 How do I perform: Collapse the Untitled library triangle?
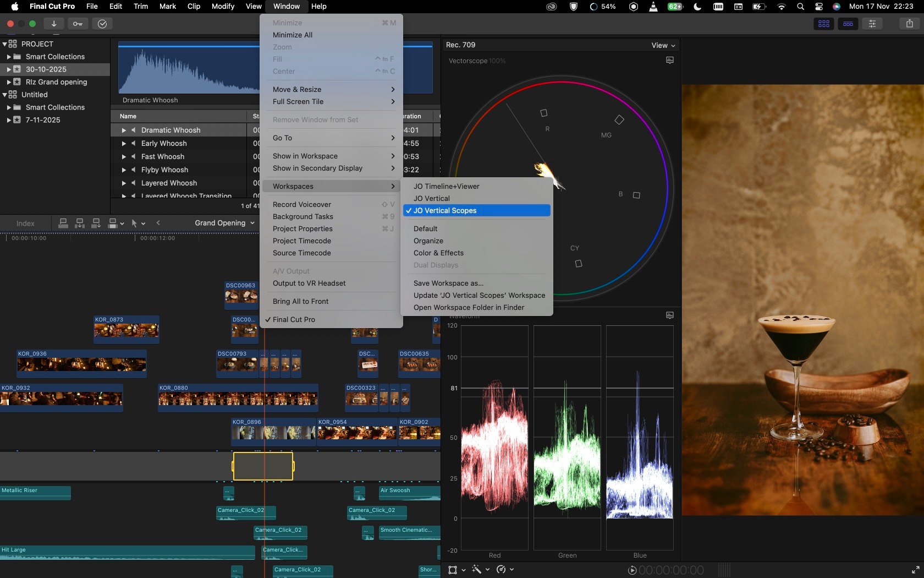click(5, 95)
